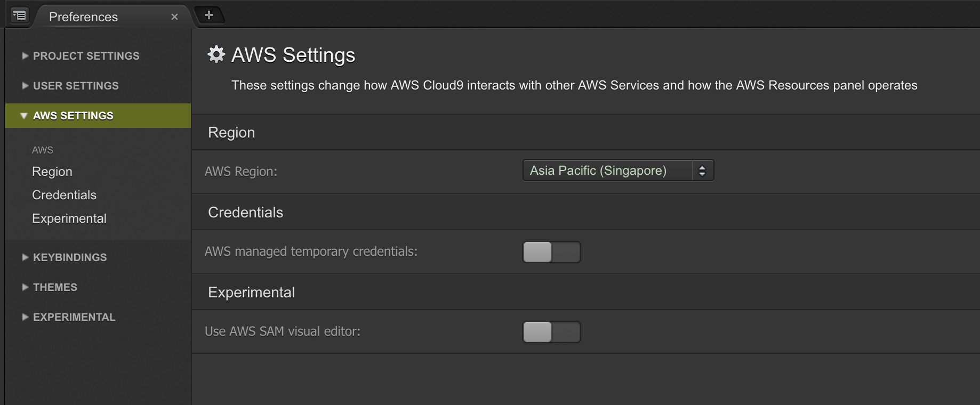The width and height of the screenshot is (980, 405).
Task: Add a new tab with plus icon
Action: [209, 15]
